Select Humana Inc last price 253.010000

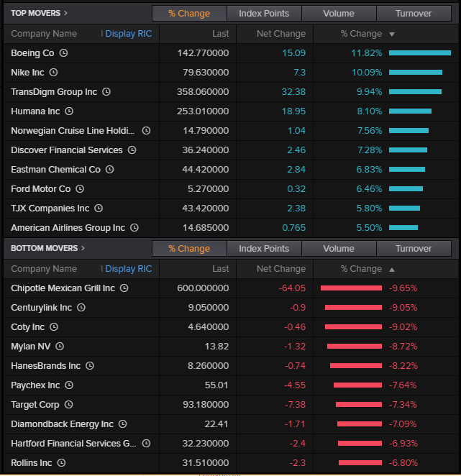(203, 111)
